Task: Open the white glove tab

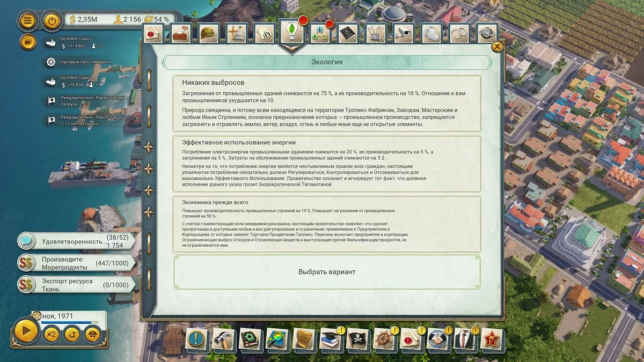Action: [x=431, y=33]
